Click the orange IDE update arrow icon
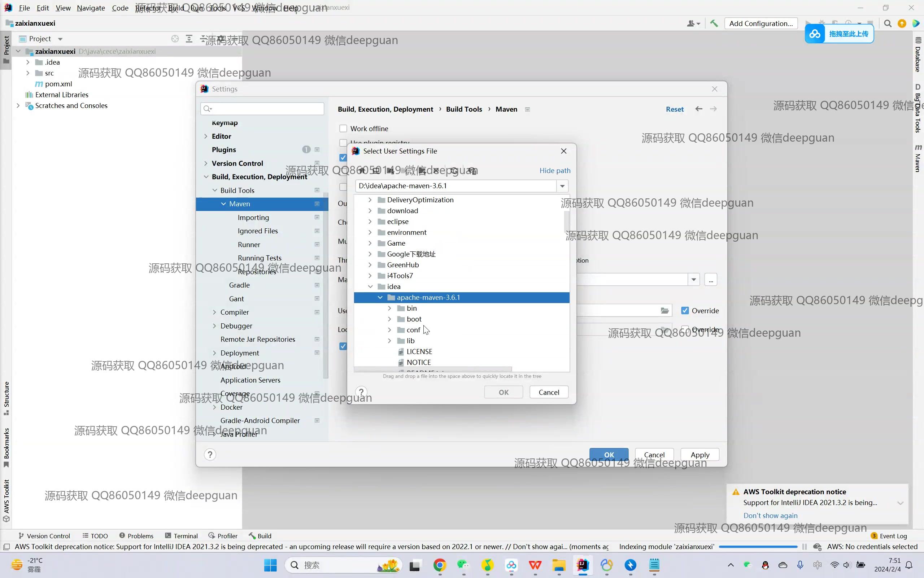This screenshot has height=578, width=924. click(x=902, y=24)
